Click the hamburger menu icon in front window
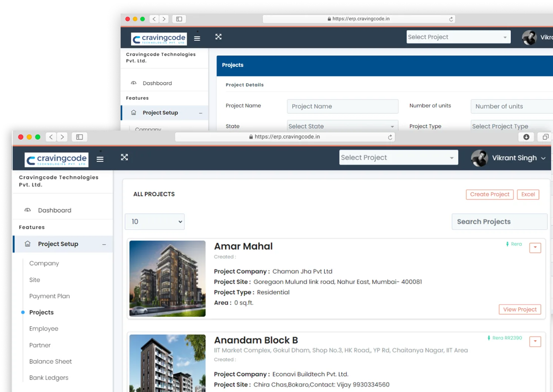Image resolution: width=553 pixels, height=392 pixels. click(x=100, y=159)
